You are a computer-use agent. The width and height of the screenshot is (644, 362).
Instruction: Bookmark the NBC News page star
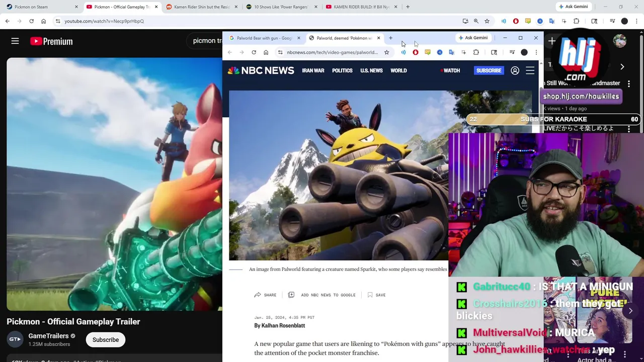click(x=386, y=52)
